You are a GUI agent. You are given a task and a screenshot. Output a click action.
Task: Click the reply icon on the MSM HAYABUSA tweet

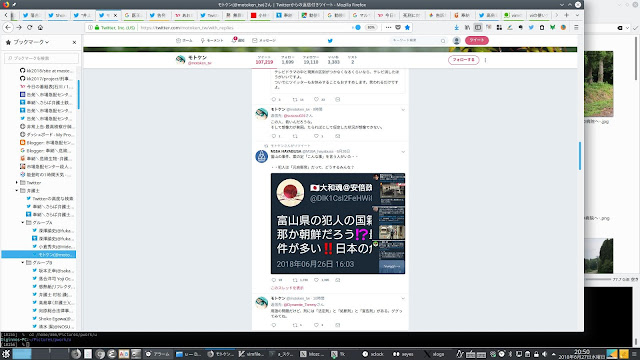274,280
